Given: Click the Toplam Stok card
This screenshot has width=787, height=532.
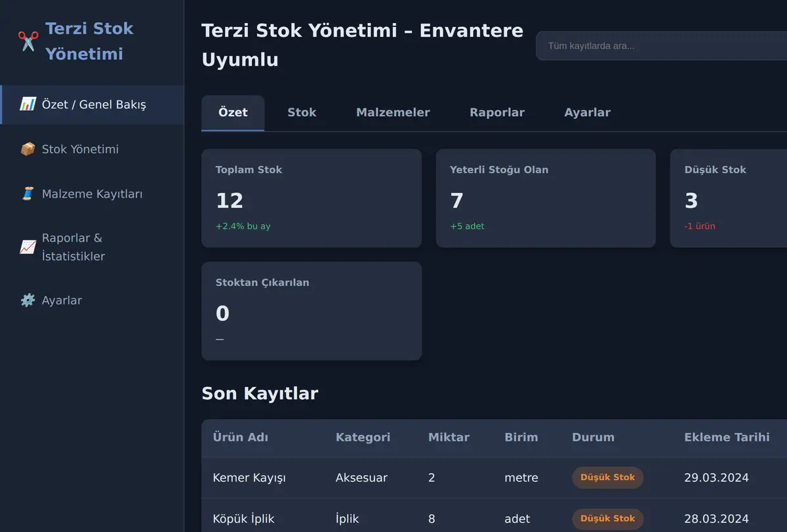Looking at the screenshot, I should click(312, 198).
